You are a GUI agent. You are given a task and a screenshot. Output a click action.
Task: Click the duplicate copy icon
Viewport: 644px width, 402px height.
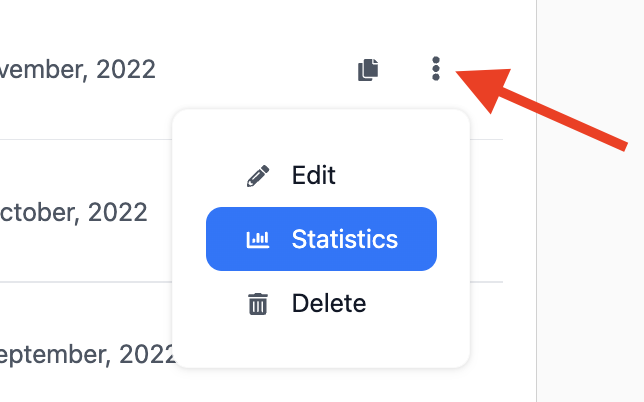click(369, 70)
